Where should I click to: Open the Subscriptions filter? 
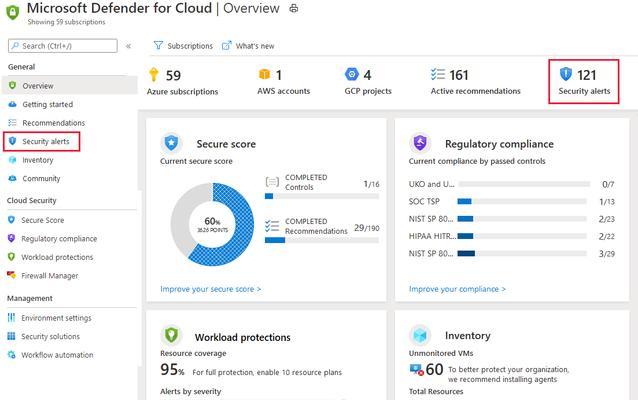[x=183, y=46]
